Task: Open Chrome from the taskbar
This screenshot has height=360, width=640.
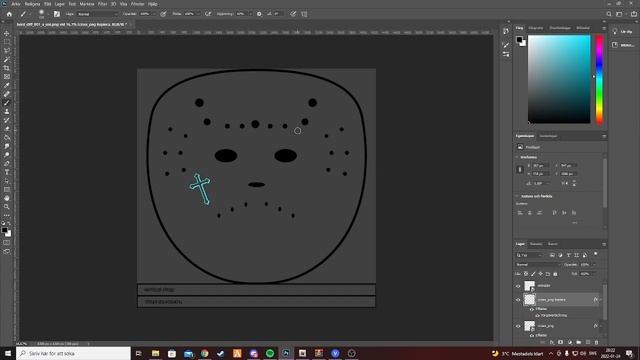Action: [x=204, y=353]
